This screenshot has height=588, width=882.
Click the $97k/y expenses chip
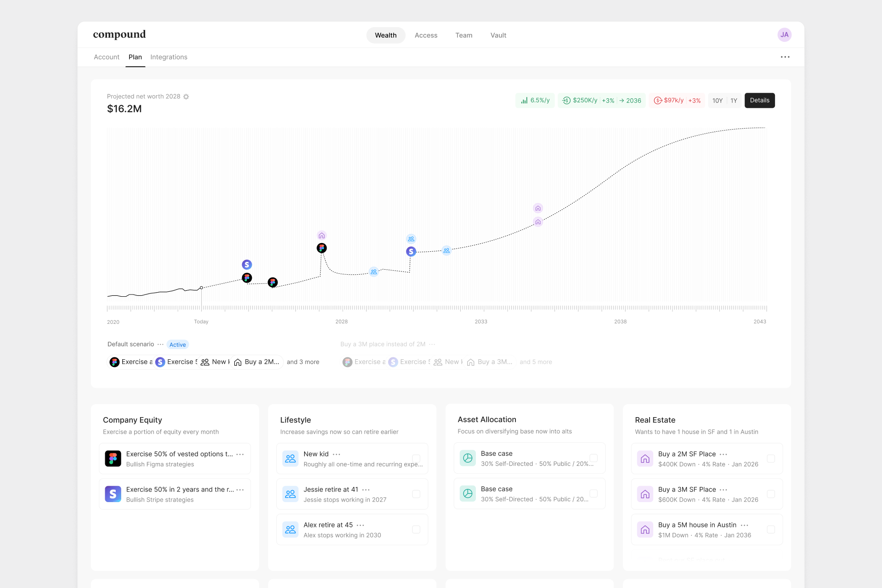click(677, 101)
